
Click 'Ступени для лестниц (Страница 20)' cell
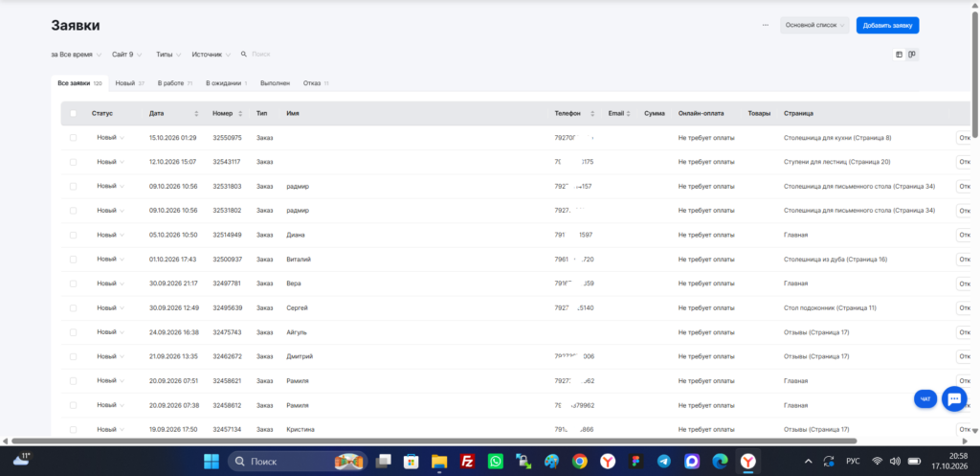(836, 162)
